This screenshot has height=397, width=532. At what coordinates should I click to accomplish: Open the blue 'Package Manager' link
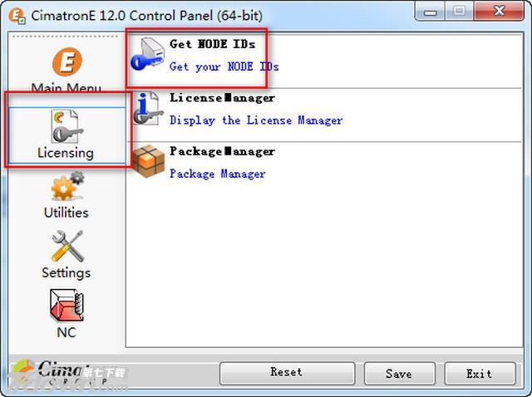218,174
